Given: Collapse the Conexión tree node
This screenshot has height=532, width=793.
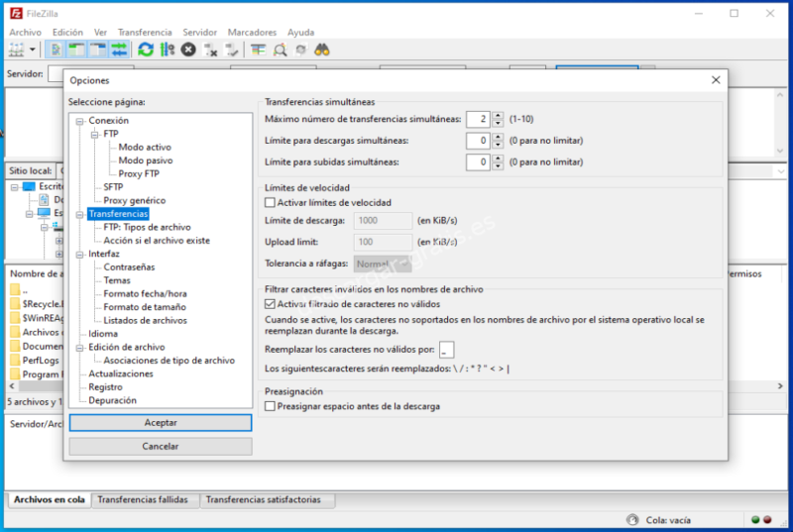Looking at the screenshot, I should point(79,121).
